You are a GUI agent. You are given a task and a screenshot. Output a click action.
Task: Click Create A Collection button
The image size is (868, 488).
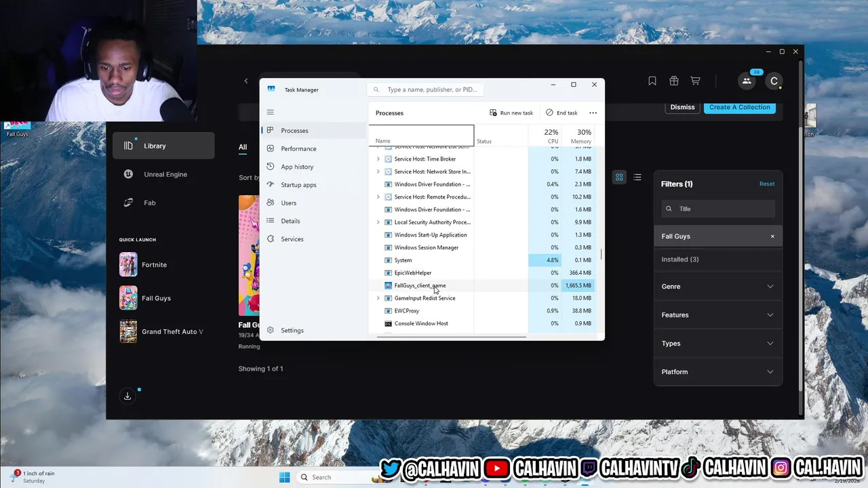click(740, 107)
